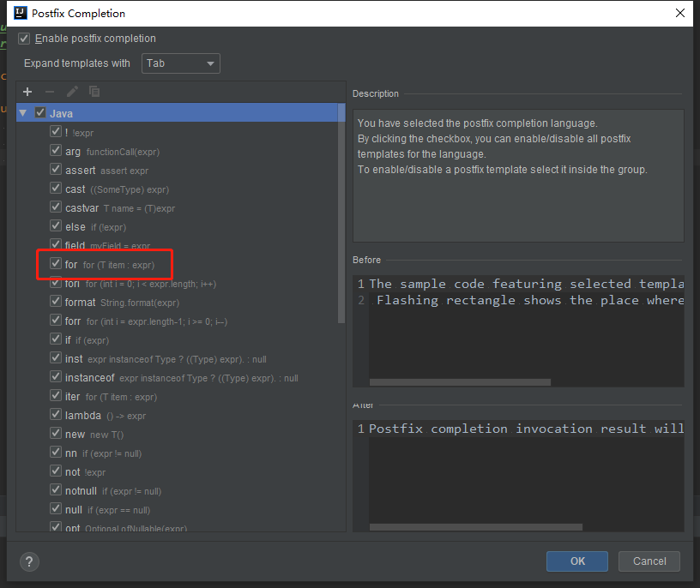Toggle the '!' !expr template checkbox
This screenshot has height=588, width=700.
(56, 132)
